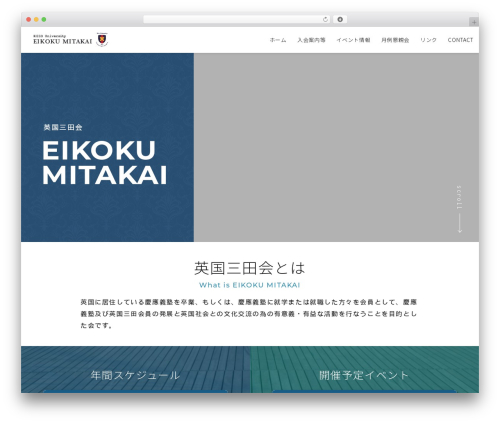Open the 月例懇親会 menu item
Screen dimensions: 500x423
pyautogui.click(x=395, y=40)
